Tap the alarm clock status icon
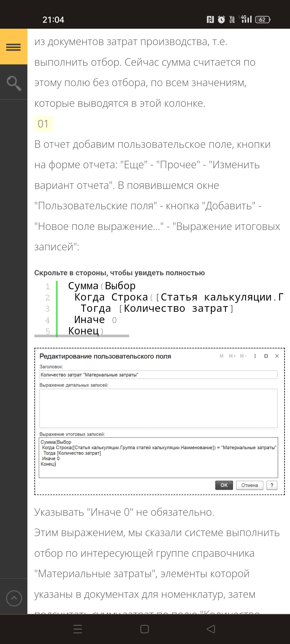 tap(221, 19)
